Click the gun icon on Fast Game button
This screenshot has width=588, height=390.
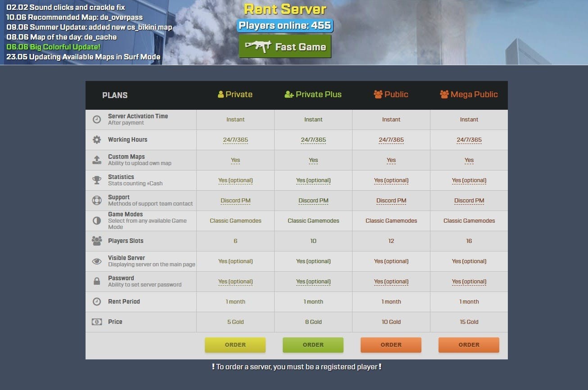click(x=258, y=46)
